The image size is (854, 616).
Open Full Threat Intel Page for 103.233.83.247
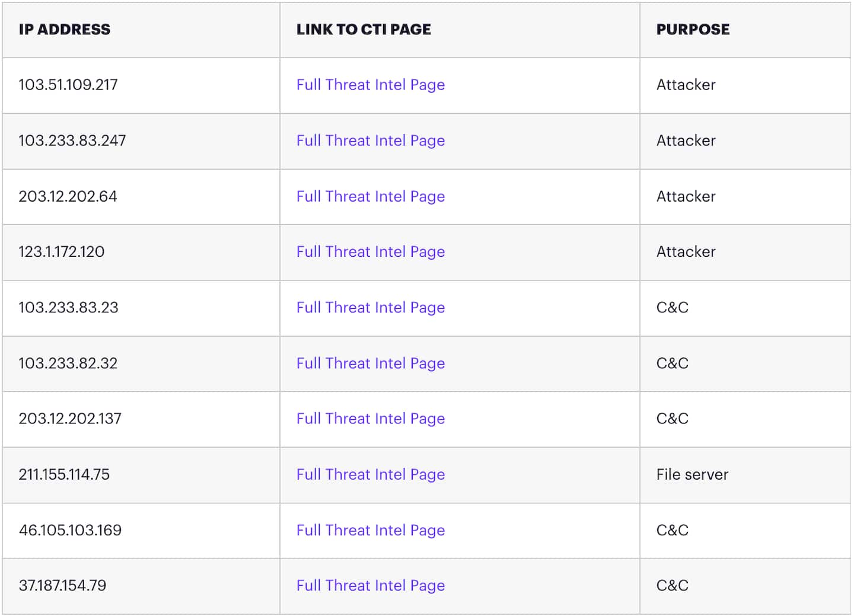pos(370,141)
